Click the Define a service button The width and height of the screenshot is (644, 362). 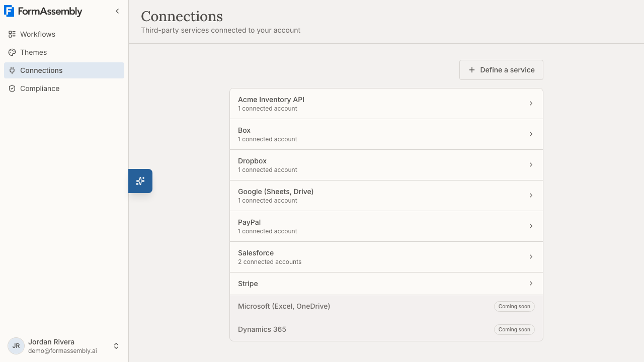[x=501, y=70]
